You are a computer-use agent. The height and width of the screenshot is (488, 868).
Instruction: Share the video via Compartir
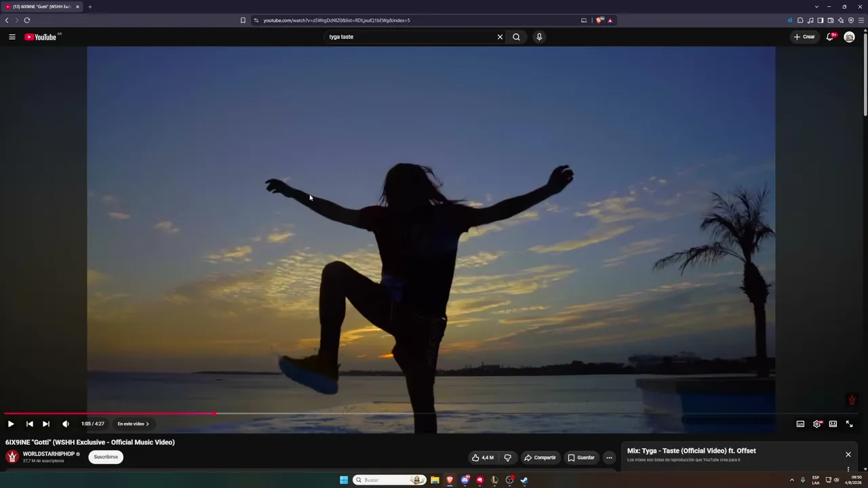pos(540,457)
